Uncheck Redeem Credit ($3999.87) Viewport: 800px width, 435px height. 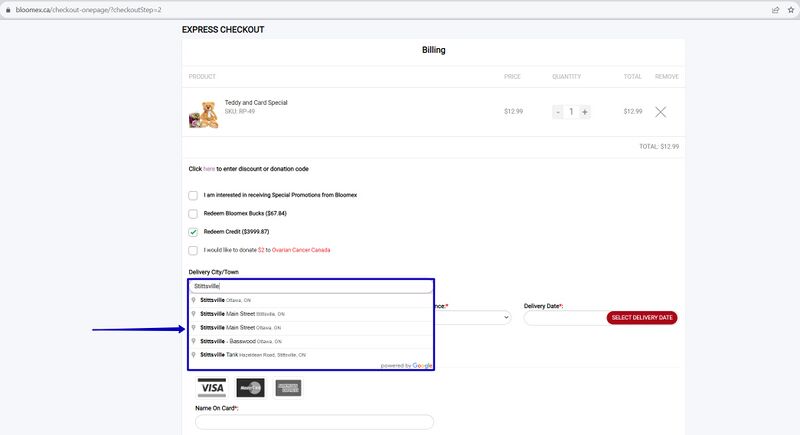click(x=193, y=232)
